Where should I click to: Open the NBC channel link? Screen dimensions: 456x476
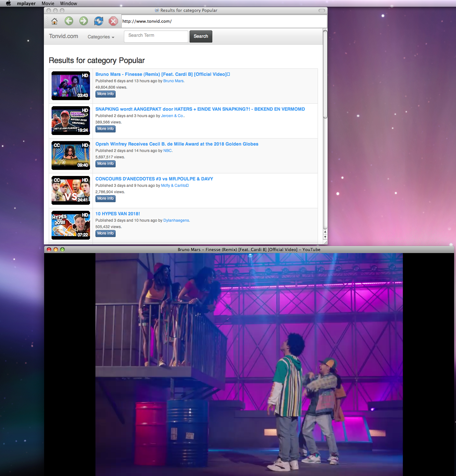click(x=167, y=151)
